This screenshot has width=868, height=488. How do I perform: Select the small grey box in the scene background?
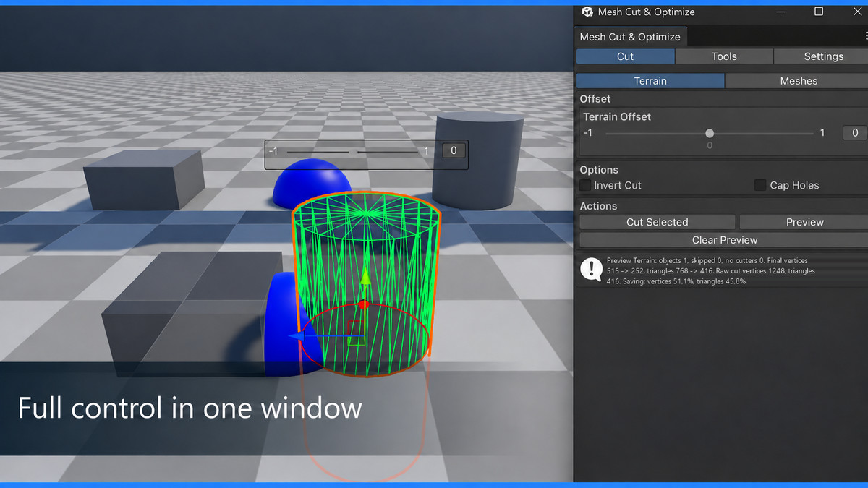coord(143,181)
